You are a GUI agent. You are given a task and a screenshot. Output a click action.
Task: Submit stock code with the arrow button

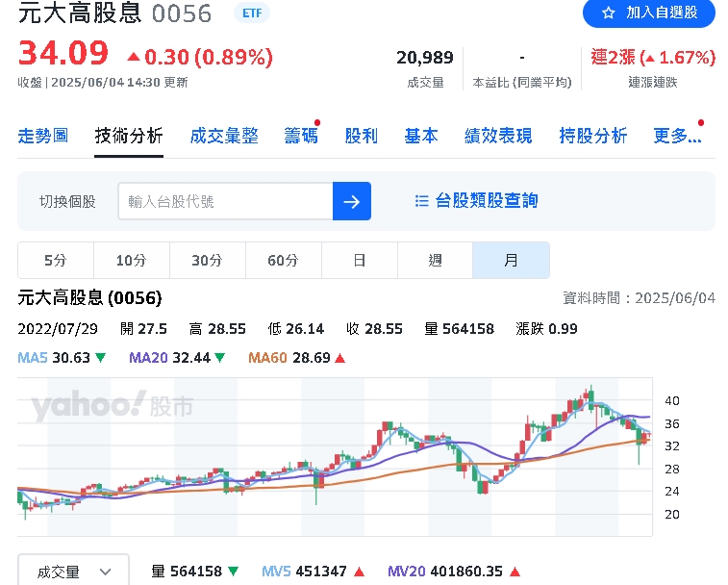351,201
